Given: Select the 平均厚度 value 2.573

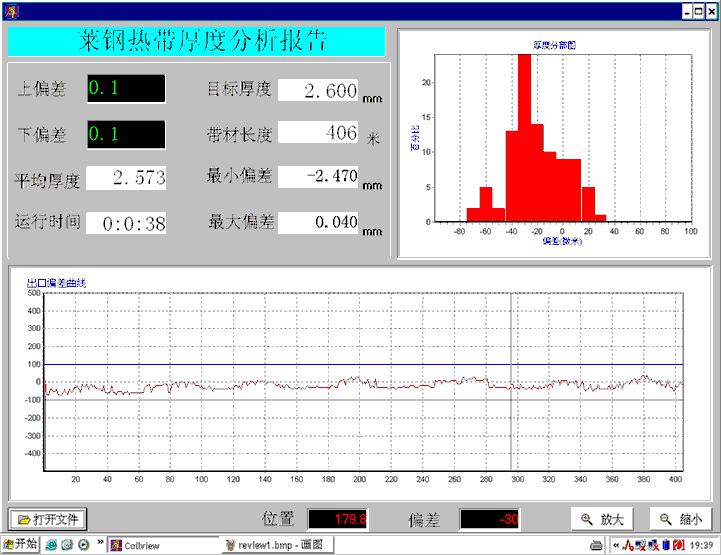Looking at the screenshot, I should tap(126, 177).
